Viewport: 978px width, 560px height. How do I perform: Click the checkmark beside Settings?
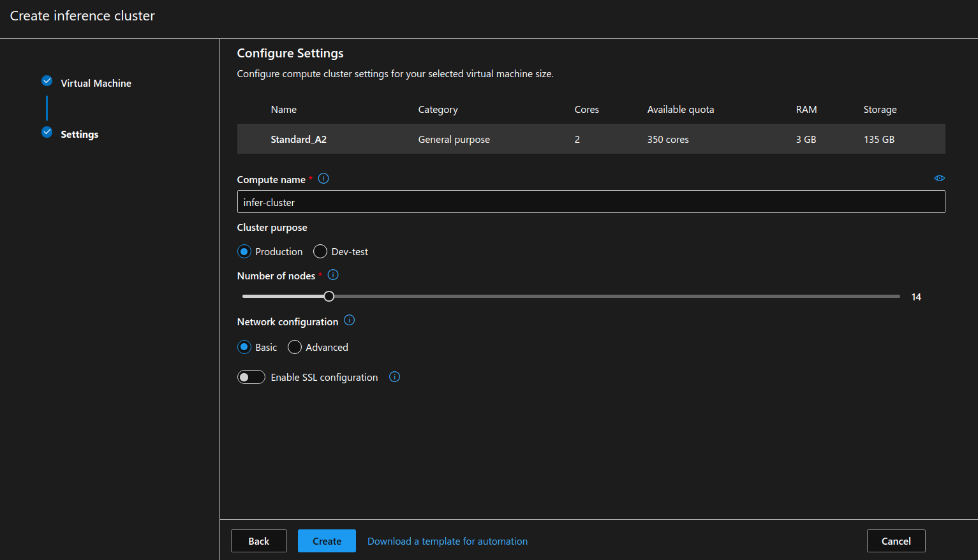click(47, 131)
